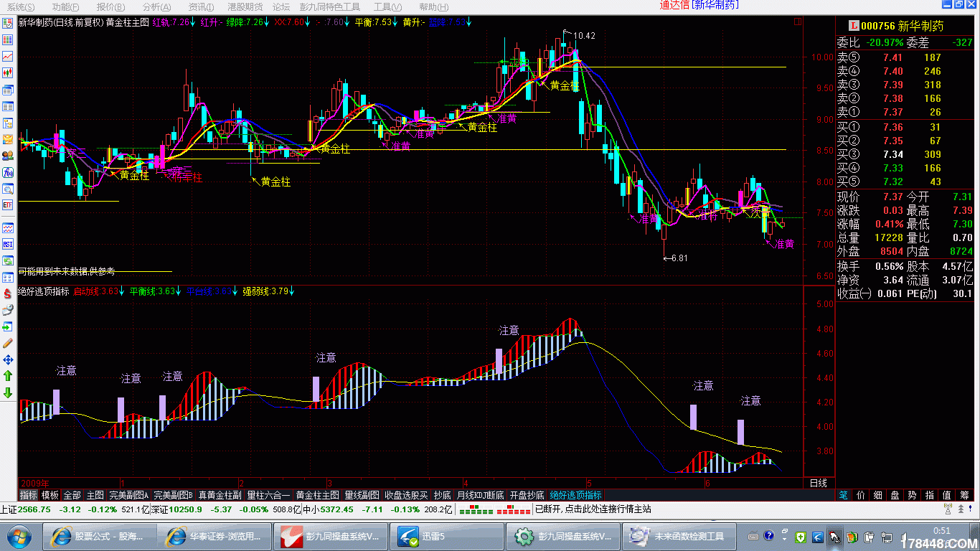Image resolution: width=980 pixels, height=551 pixels.
Task: Click the 上证 2566.75 index in status bar
Action: (x=26, y=509)
